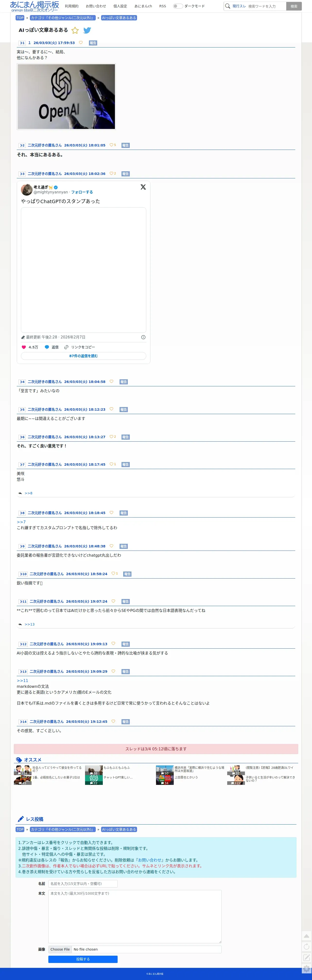Screen dimensions: 312x980
Task: Open the 利用規約 menu item
Action: tap(71, 6)
